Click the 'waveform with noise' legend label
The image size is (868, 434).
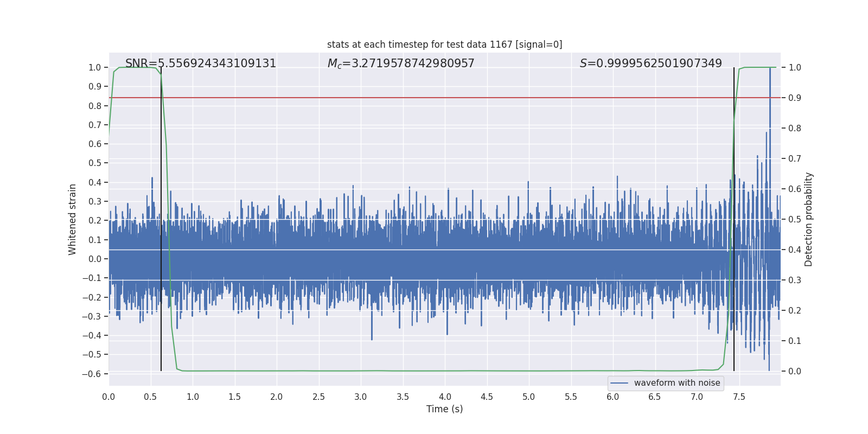[676, 383]
